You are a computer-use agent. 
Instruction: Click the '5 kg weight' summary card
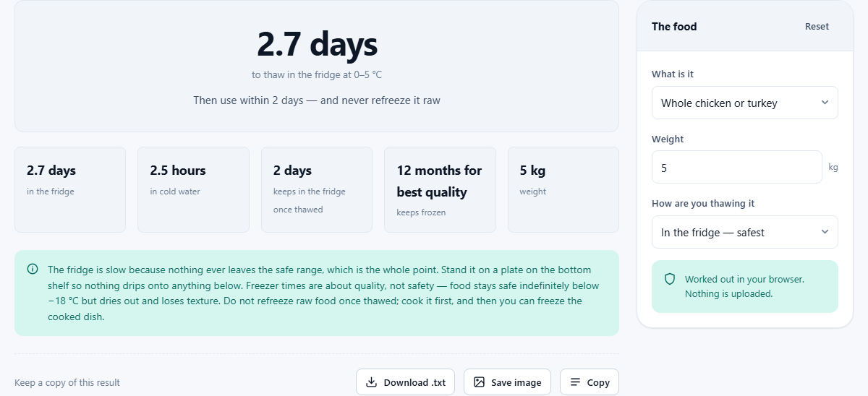coord(563,190)
